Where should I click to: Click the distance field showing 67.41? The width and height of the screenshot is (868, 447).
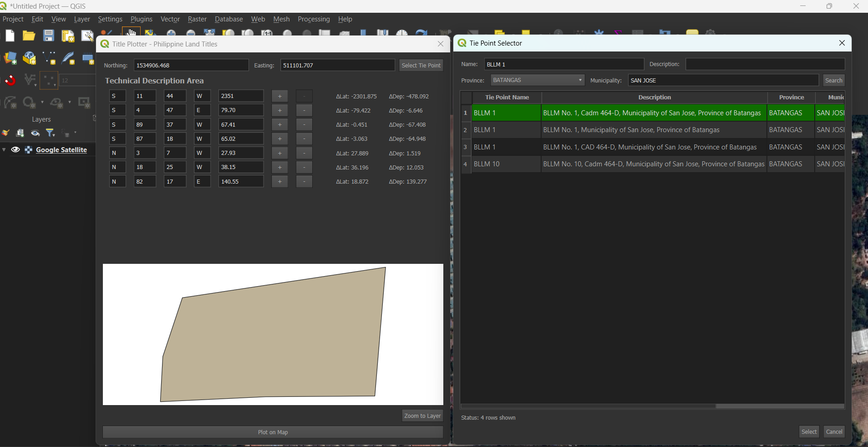[x=241, y=124]
